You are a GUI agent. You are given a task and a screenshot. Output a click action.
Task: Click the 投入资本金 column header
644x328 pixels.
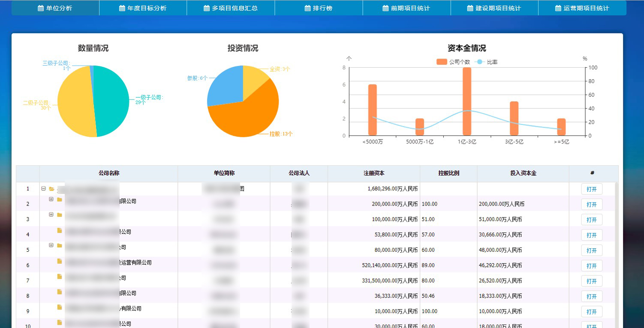click(x=523, y=173)
